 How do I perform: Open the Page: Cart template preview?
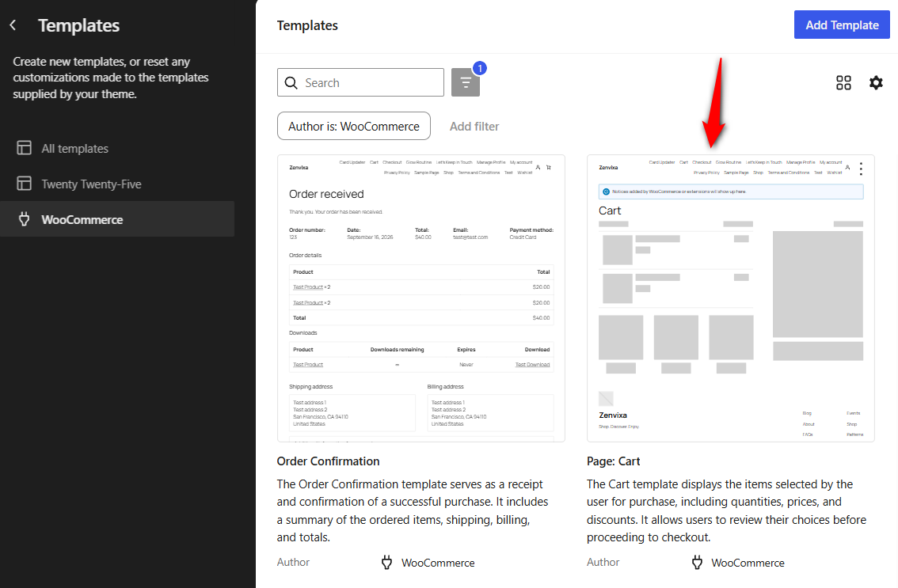[x=731, y=298]
